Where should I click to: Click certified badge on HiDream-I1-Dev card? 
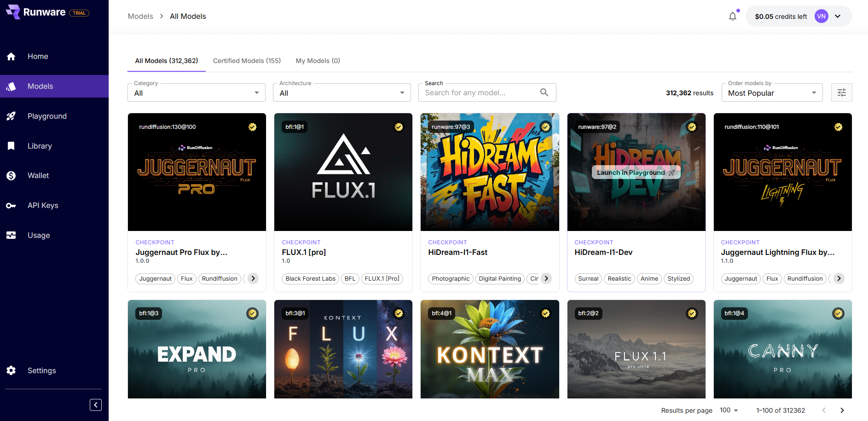[x=692, y=127]
